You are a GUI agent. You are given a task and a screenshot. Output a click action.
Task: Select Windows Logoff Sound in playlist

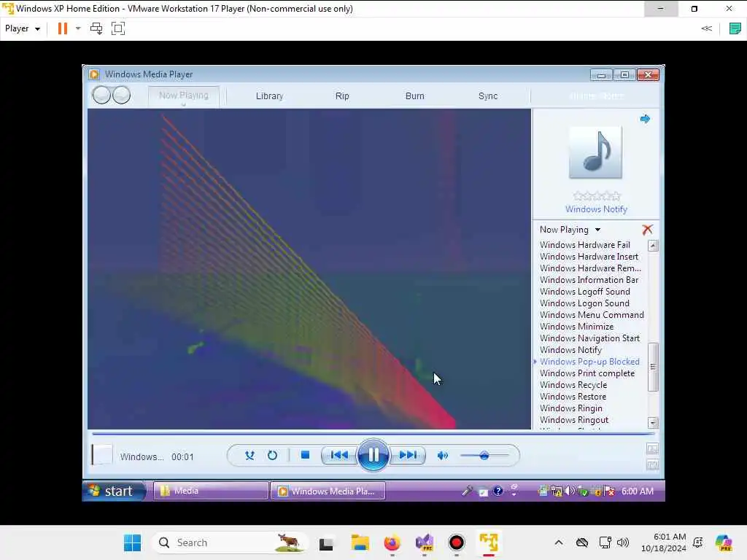coord(584,292)
